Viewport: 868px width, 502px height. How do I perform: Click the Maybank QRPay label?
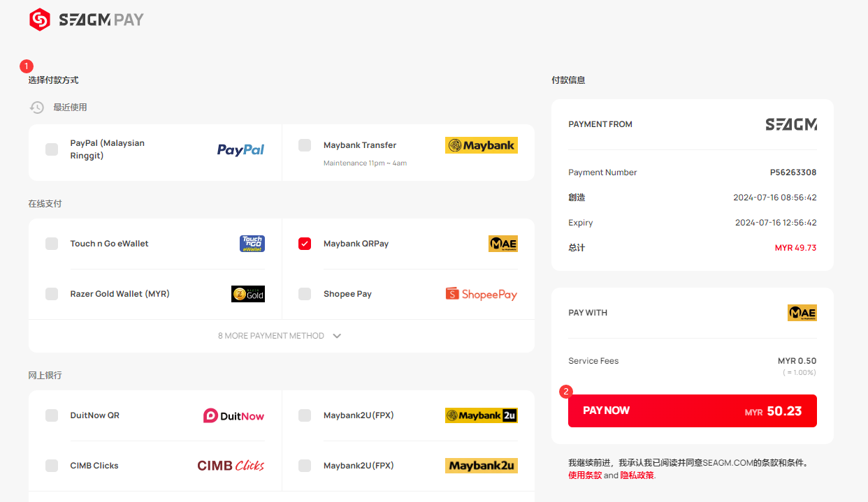tap(356, 244)
